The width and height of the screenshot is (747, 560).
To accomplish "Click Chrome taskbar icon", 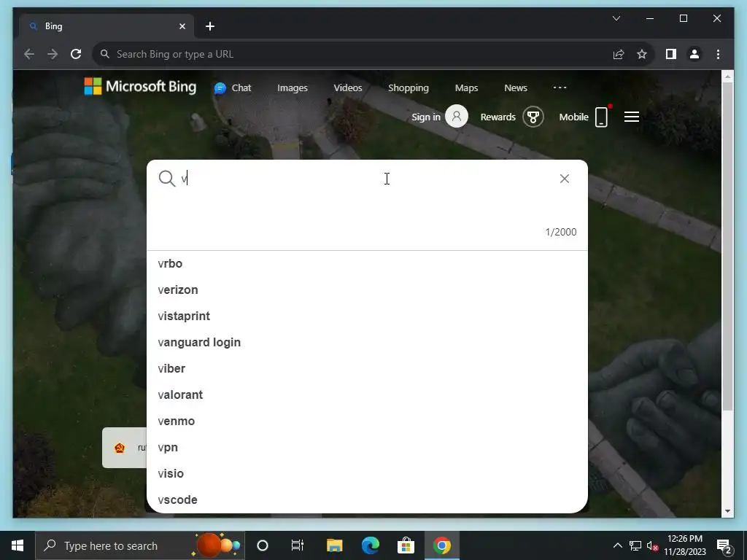I will [x=441, y=545].
